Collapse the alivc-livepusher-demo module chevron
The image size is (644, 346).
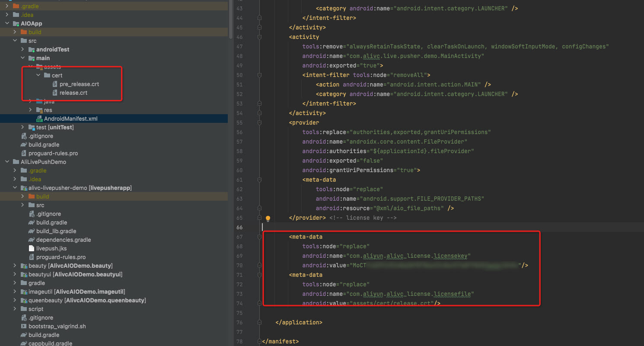(x=15, y=188)
